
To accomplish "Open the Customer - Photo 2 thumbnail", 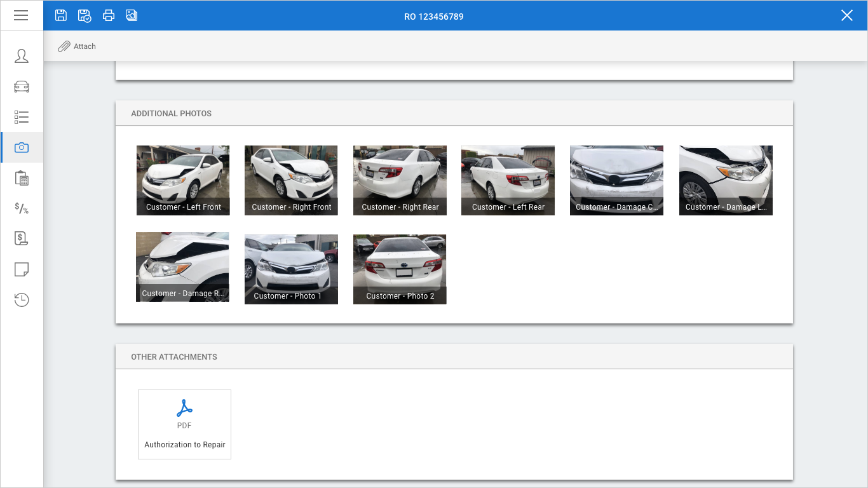I will coord(400,269).
